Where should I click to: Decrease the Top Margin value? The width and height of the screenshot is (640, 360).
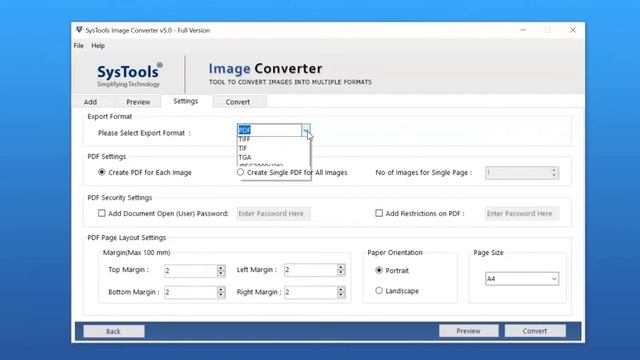(x=221, y=273)
